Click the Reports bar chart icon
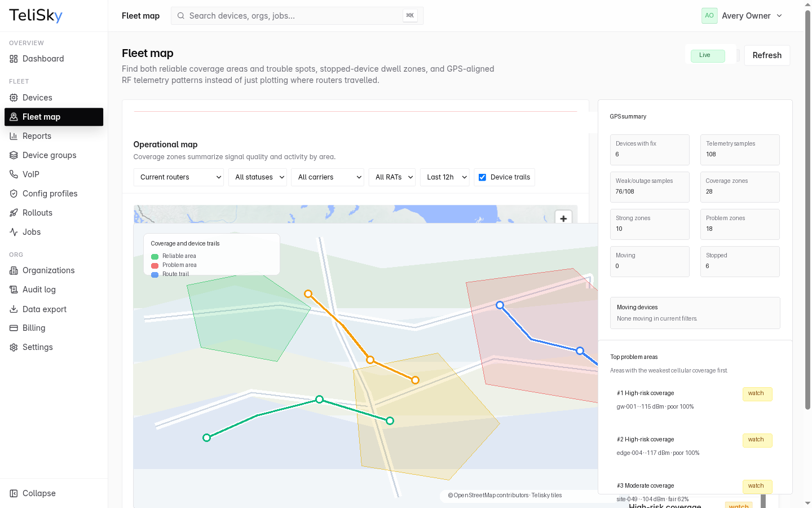This screenshot has width=812, height=508. tap(14, 136)
